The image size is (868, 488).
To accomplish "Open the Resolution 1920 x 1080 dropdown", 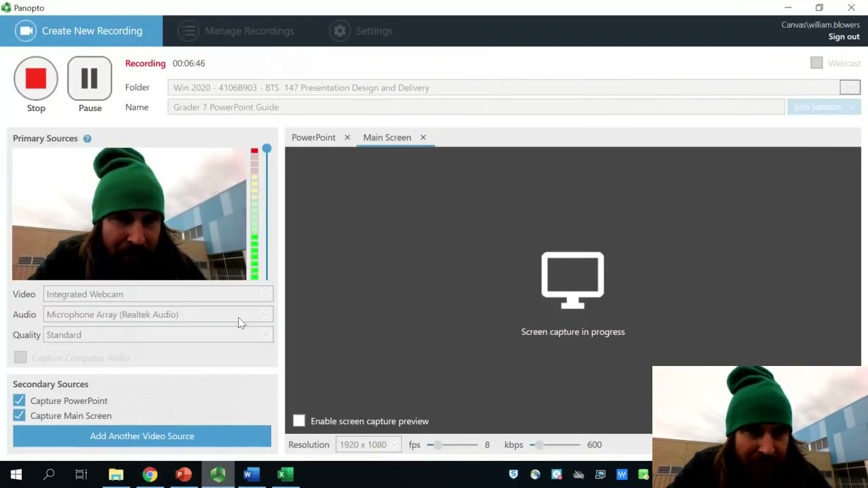I will point(368,445).
